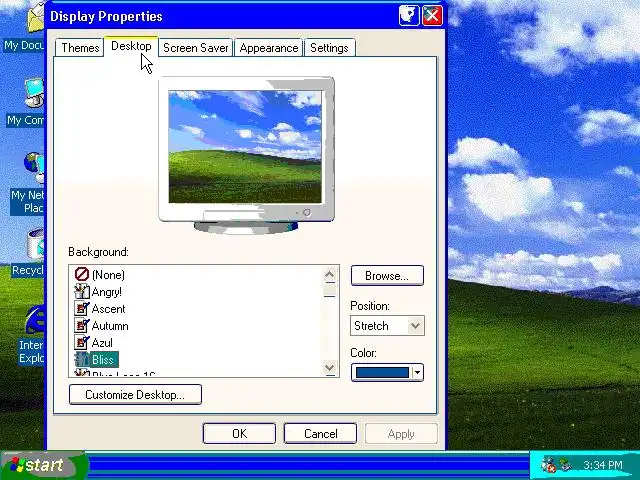
Task: Click the help question-mark button in title bar
Action: click(409, 16)
